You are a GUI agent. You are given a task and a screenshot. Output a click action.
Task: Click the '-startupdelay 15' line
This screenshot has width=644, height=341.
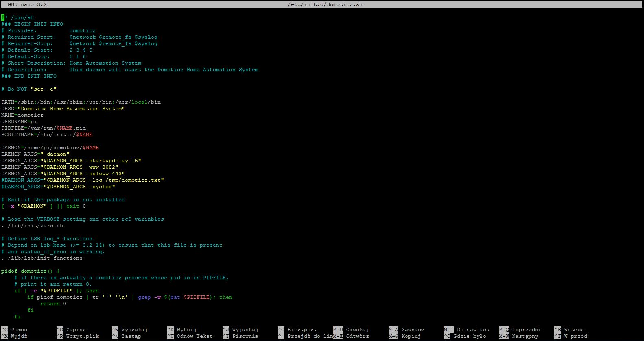click(71, 161)
